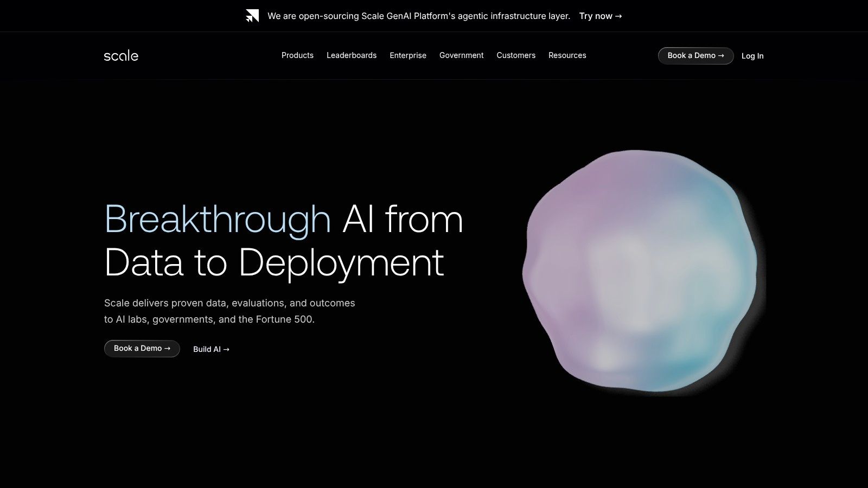The image size is (868, 488).
Task: Click the Build AI link in the hero section
Action: (x=211, y=349)
